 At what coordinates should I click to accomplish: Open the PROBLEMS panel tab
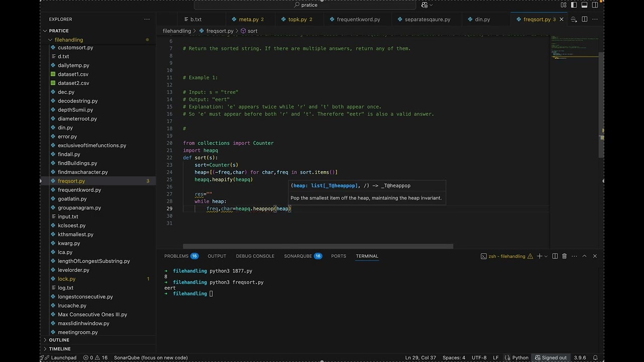pyautogui.click(x=176, y=256)
